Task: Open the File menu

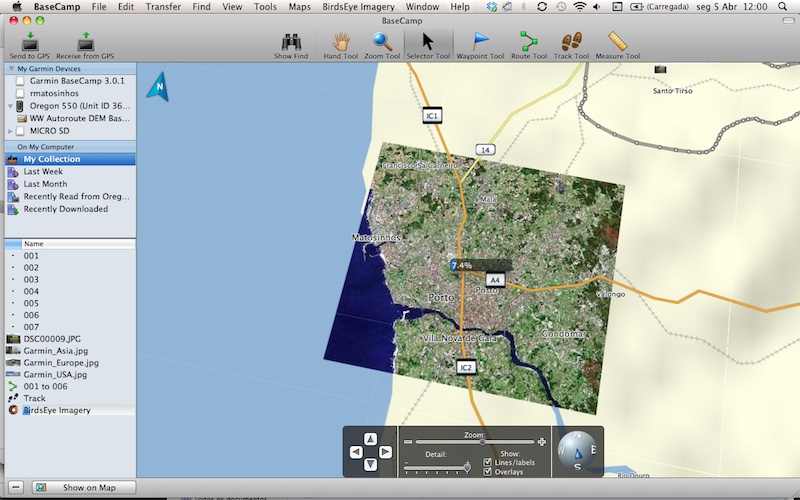Action: coord(99,7)
